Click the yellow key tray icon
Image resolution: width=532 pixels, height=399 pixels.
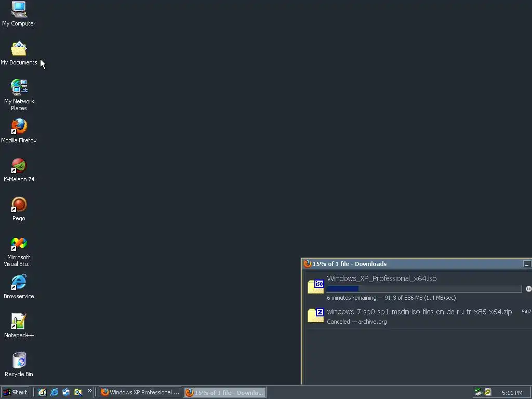click(488, 392)
